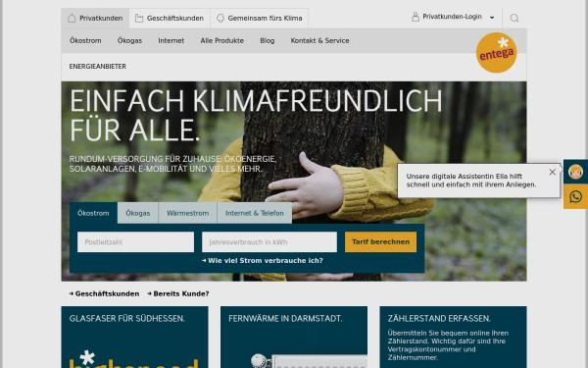This screenshot has height=368, width=588.
Task: Click the ENERGIEANBIETER breadcrumb text
Action: [x=97, y=67]
